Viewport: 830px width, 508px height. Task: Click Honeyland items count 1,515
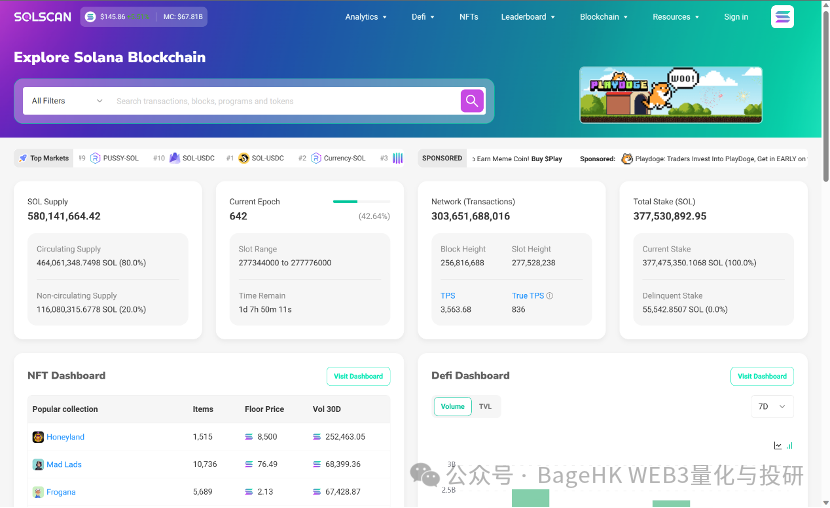(203, 437)
